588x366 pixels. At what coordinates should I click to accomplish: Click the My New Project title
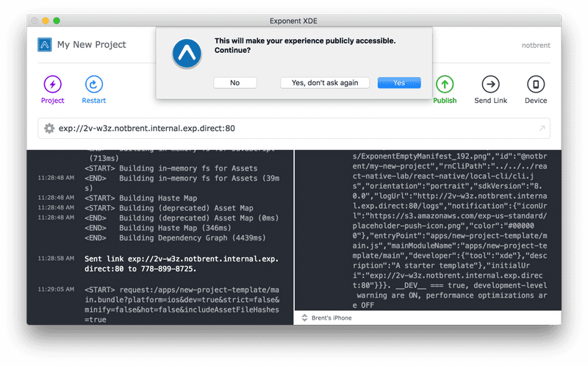point(91,45)
